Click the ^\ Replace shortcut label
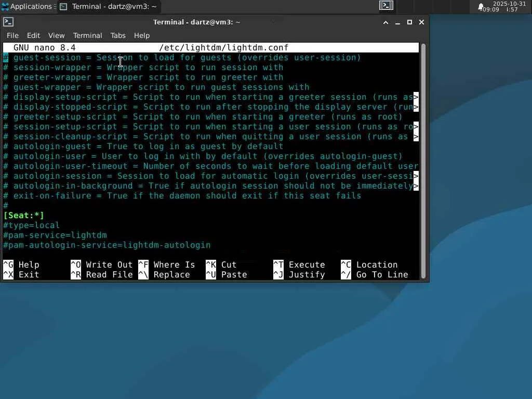 pyautogui.click(x=164, y=274)
